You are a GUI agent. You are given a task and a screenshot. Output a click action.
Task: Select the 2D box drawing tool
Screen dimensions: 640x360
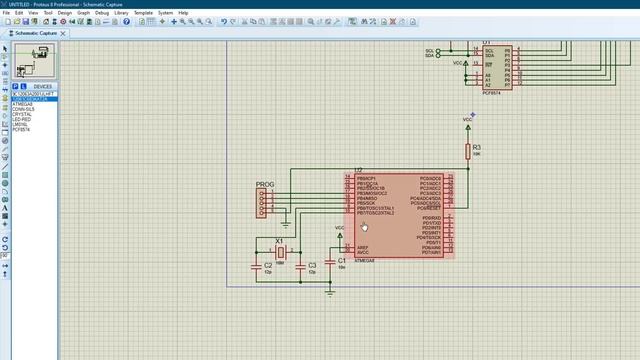point(5,175)
